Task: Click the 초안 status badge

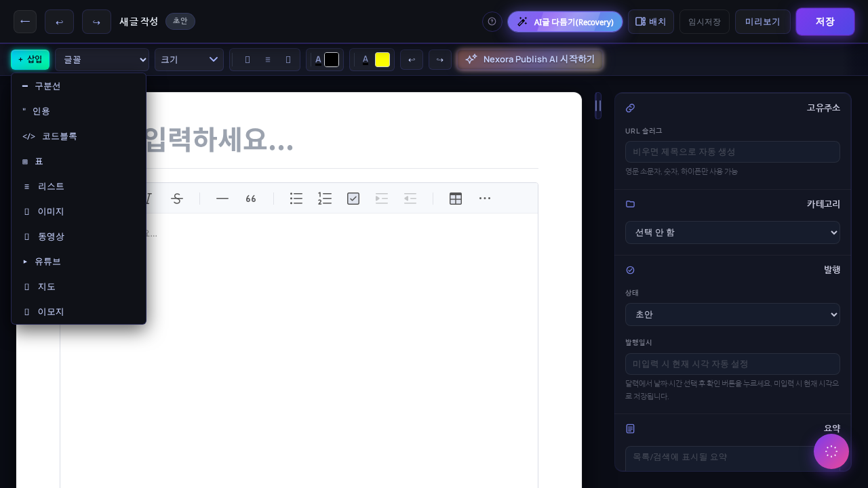Action: click(x=180, y=21)
